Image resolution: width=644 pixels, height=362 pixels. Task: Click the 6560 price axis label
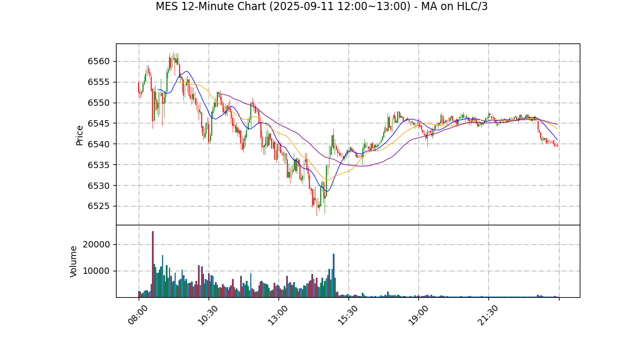pyautogui.click(x=99, y=62)
